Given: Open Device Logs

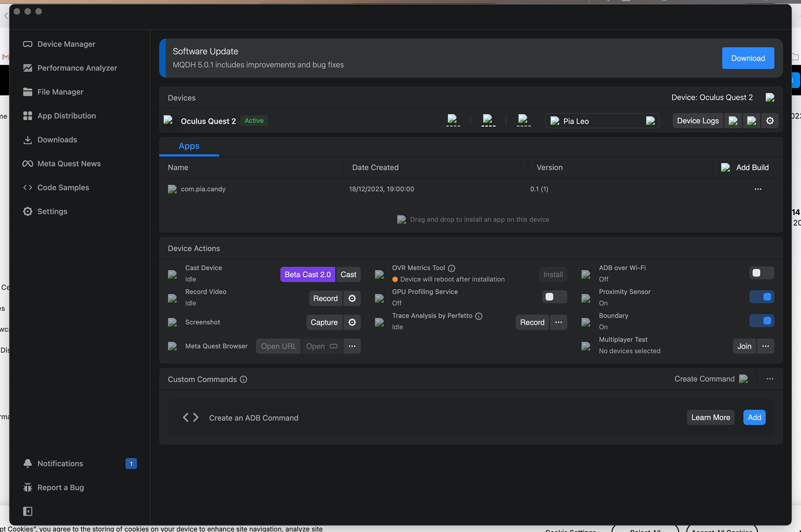Looking at the screenshot, I should coord(698,121).
